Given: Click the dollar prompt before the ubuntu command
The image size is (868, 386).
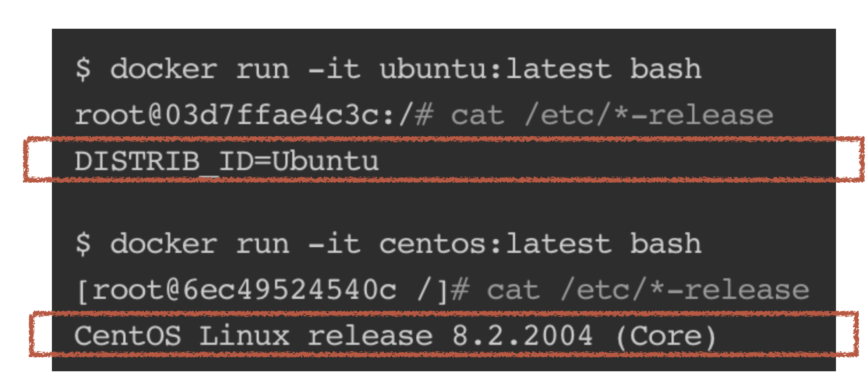Looking at the screenshot, I should click(83, 69).
